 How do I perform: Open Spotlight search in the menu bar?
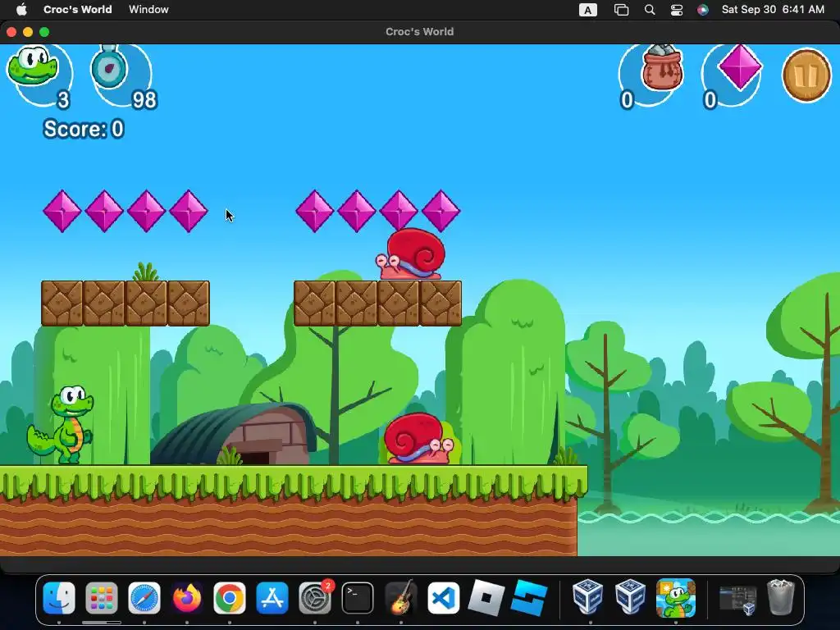(650, 10)
